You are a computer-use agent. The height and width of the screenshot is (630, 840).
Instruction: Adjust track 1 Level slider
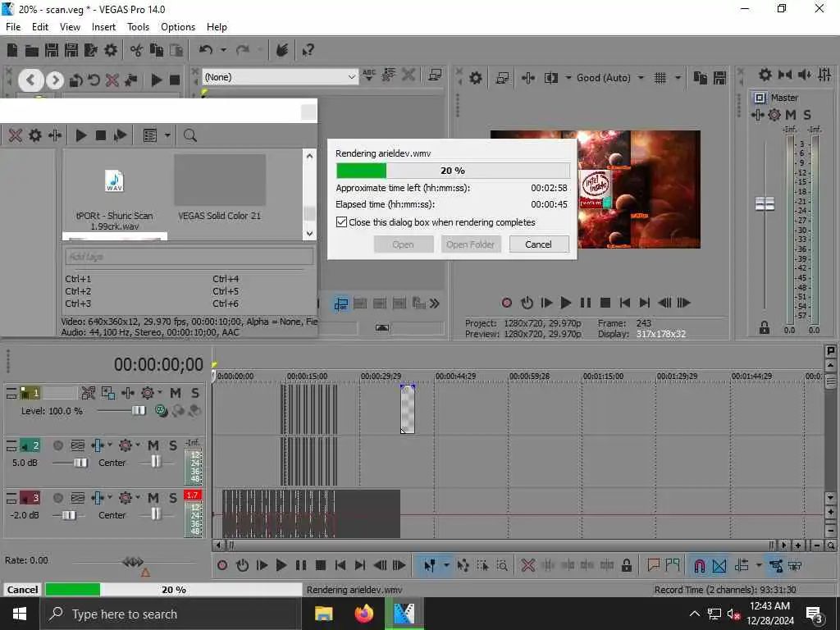pyautogui.click(x=139, y=410)
